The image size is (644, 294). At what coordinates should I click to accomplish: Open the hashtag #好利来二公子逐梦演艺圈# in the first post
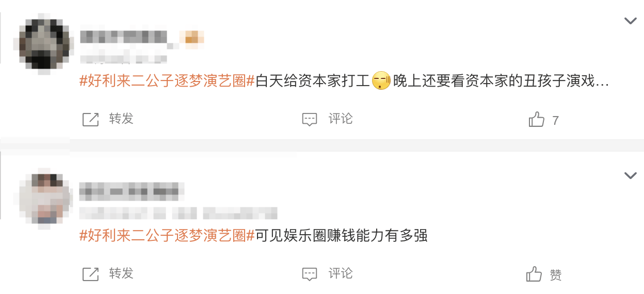[x=167, y=81]
